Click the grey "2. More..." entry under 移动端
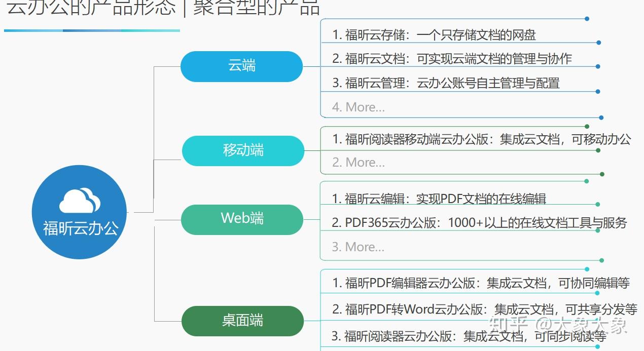The height and width of the screenshot is (351, 644). coord(359,163)
